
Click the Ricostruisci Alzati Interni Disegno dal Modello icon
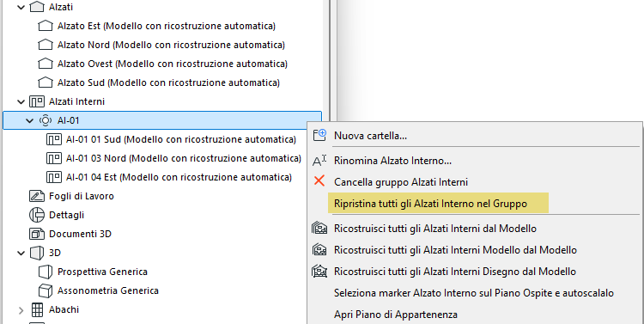coord(319,272)
